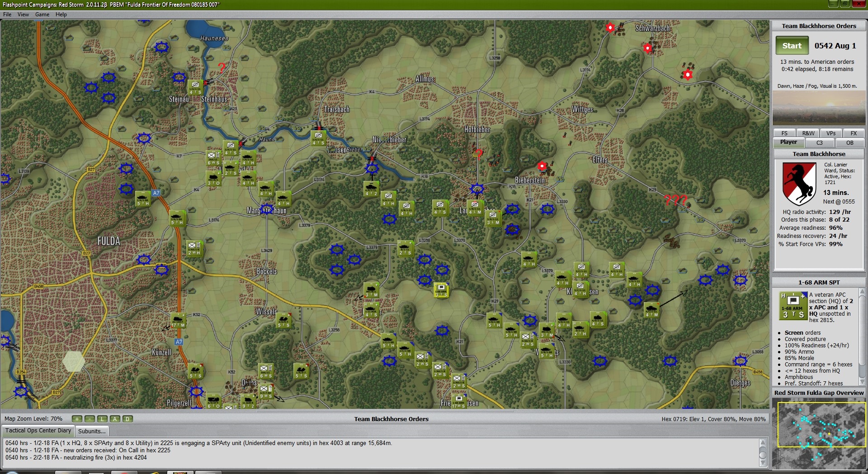Click the blue objective marker on Margretenhaun

pos(267,209)
